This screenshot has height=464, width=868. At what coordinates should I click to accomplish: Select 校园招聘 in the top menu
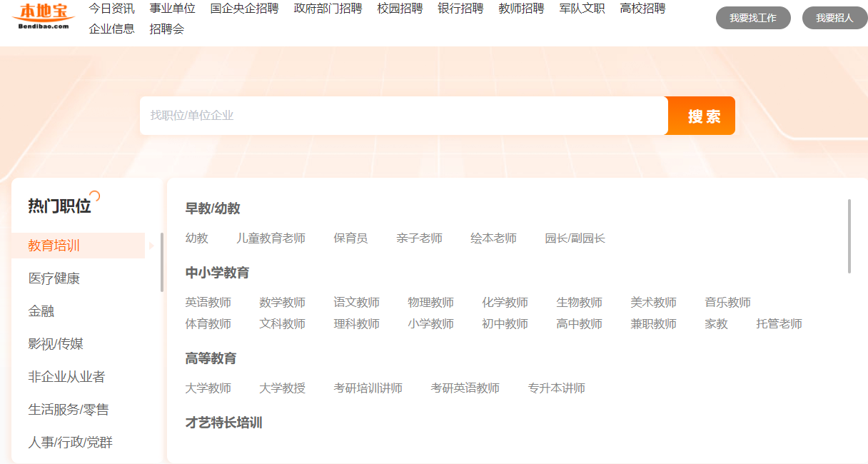(x=400, y=9)
